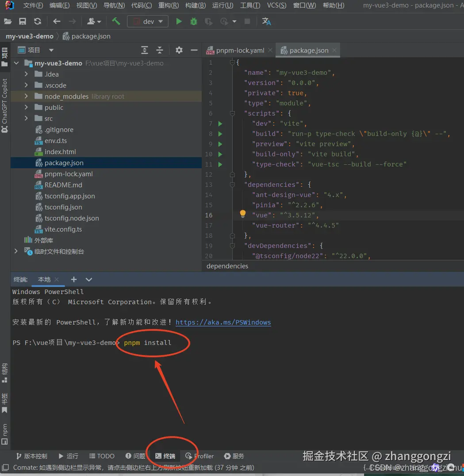Click the Build hammer icon
Viewport: 464px width, 476px height.
point(116,21)
